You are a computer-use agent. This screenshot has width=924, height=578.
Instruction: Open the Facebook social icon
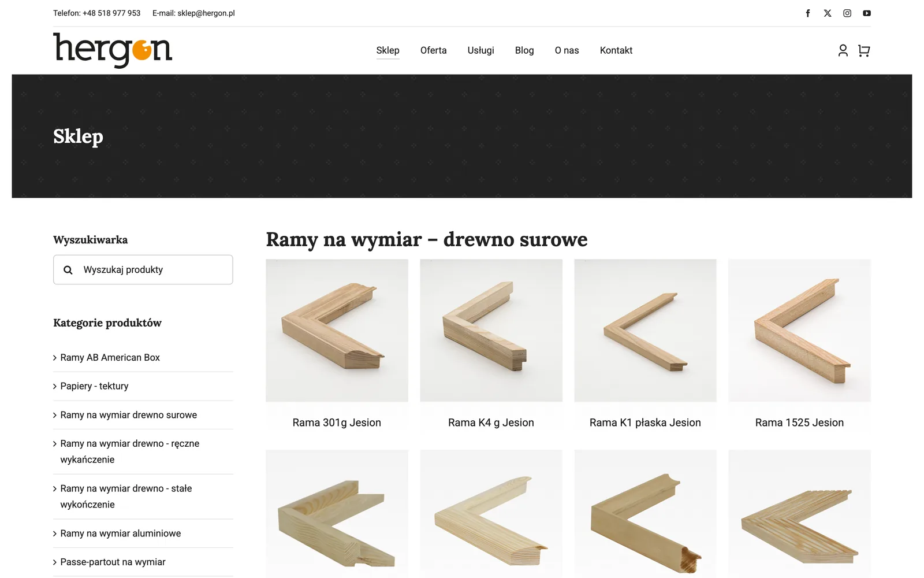tap(808, 13)
